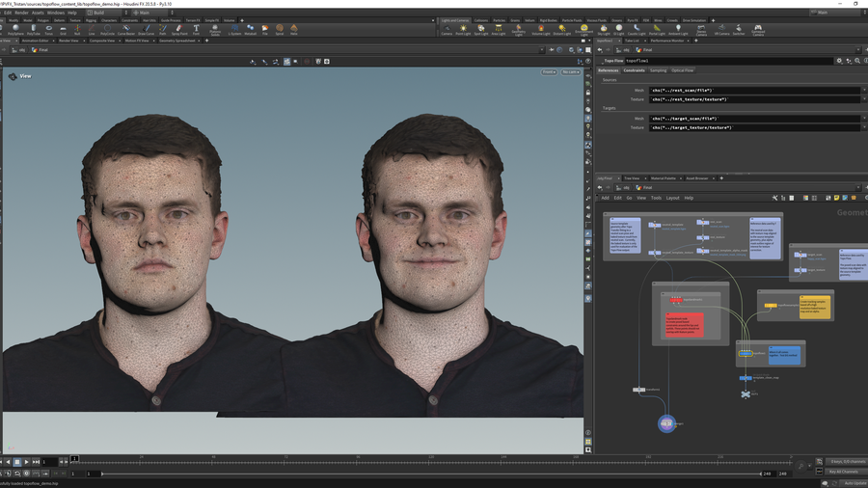Click the topoflow1 node name field

(x=728, y=61)
